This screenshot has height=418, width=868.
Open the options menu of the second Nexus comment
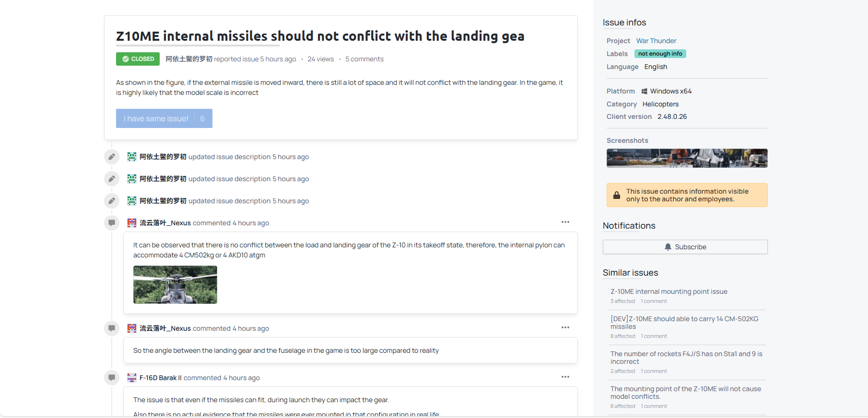pyautogui.click(x=565, y=327)
